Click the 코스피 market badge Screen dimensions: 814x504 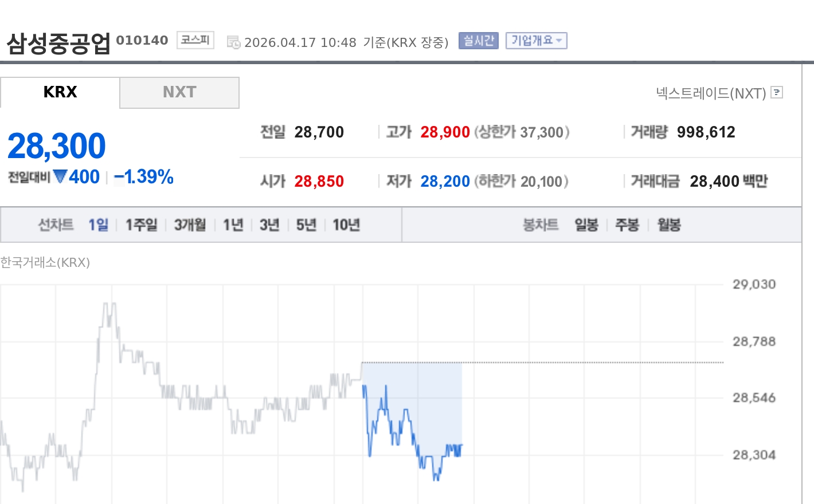(x=195, y=40)
